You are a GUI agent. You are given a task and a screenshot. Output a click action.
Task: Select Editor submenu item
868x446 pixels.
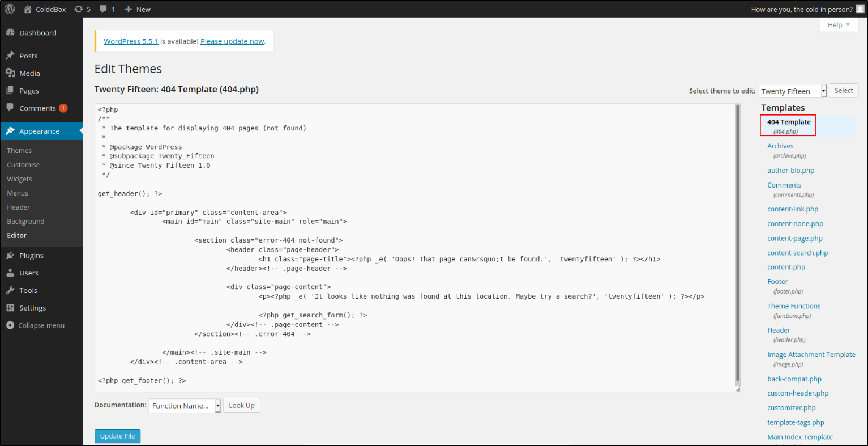(x=16, y=236)
